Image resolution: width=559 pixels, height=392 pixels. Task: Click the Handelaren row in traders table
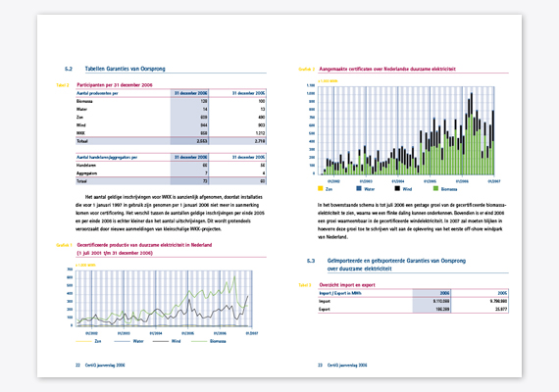coord(171,166)
